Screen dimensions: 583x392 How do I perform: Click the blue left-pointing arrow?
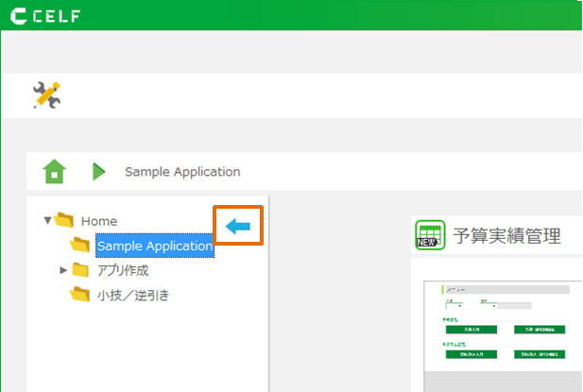tap(238, 227)
